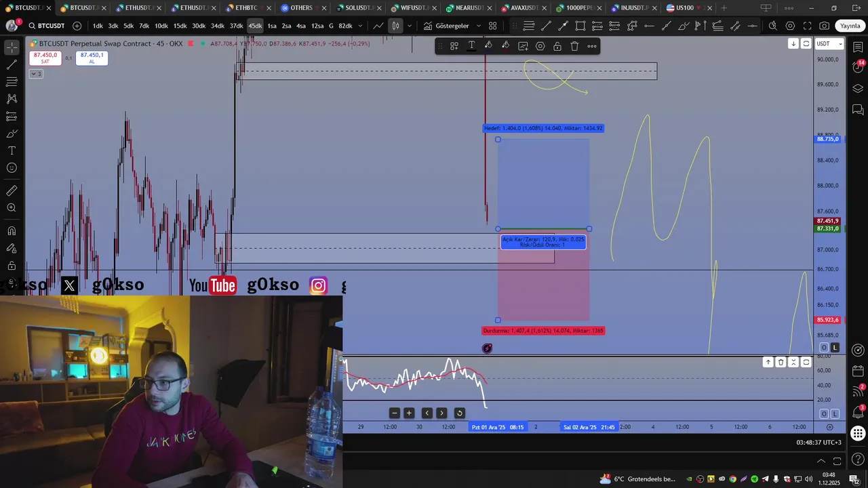Zoom out chart with minus button
Viewport: 868px width, 488px height.
395,413
